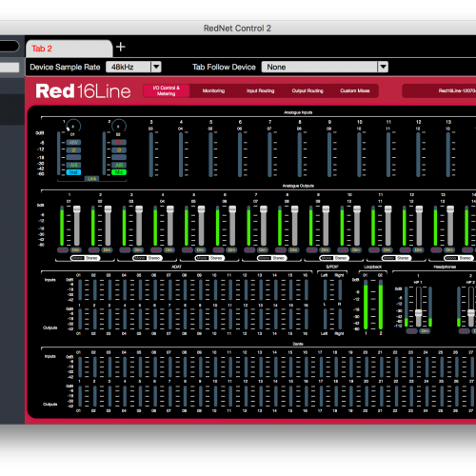Screen dimensions: 476x476
Task: Invert phase on analogue input 2
Action: pos(119,150)
